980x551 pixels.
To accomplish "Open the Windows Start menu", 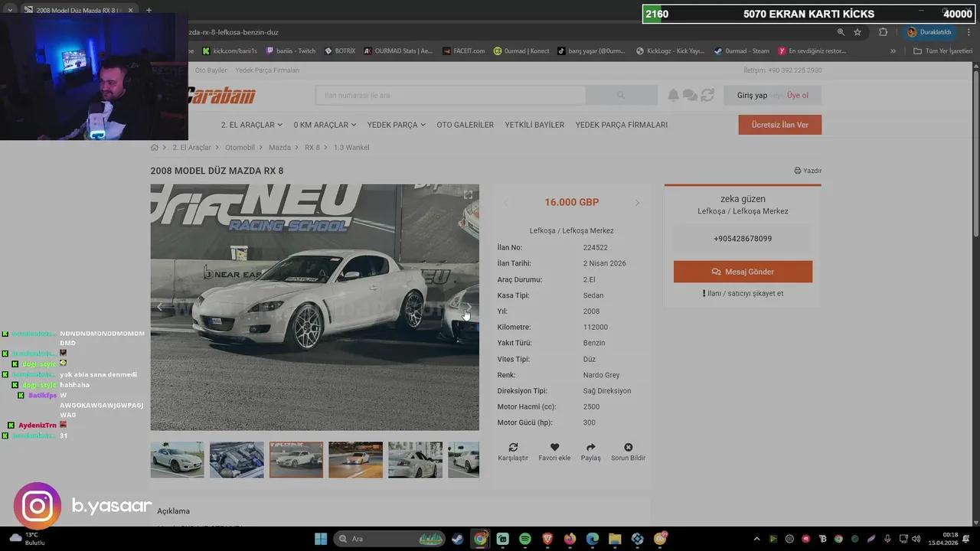I will [321, 539].
